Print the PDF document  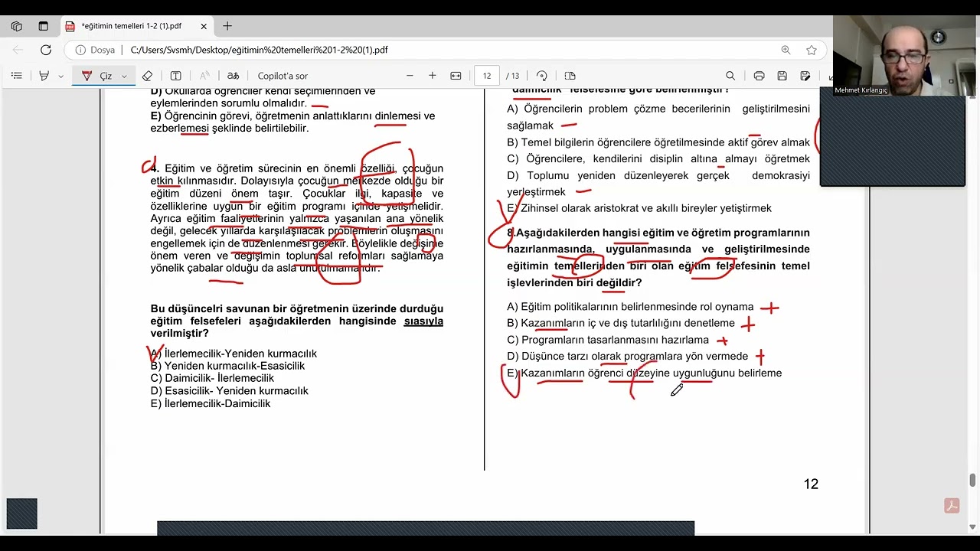759,76
